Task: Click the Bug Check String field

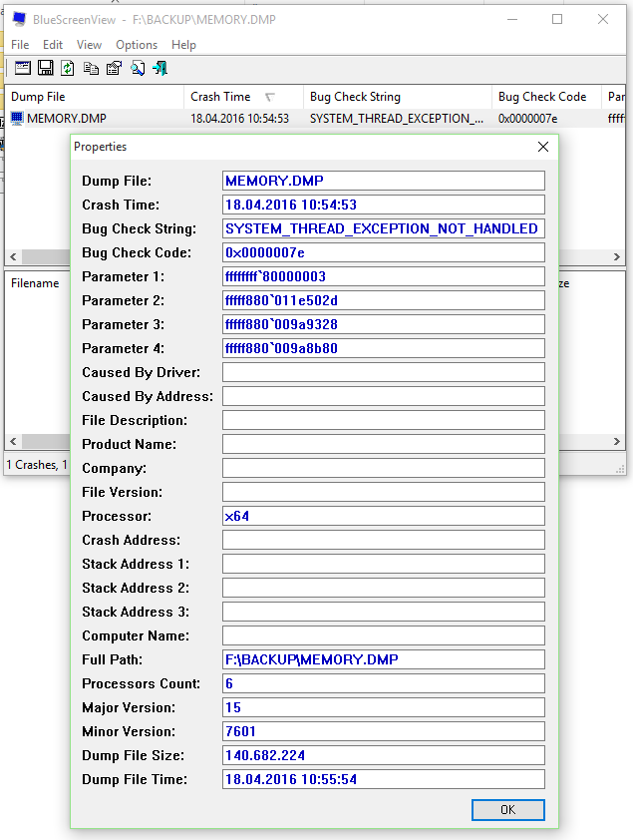Action: point(384,228)
